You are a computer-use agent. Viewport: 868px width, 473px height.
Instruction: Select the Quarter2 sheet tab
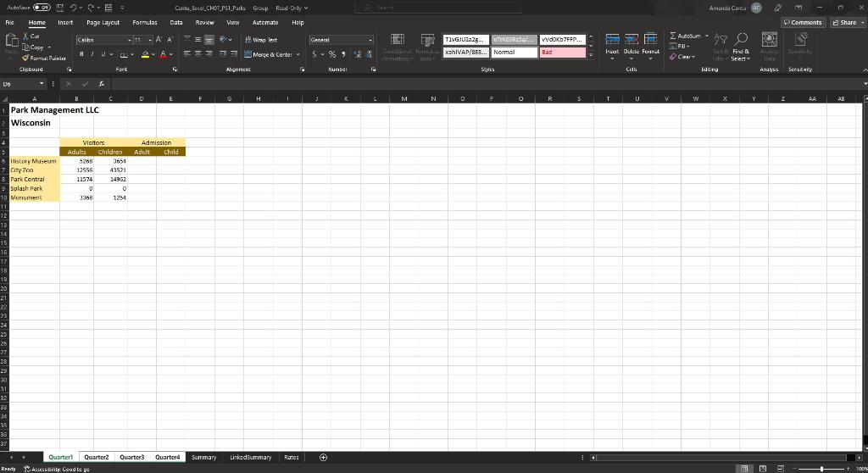[97, 457]
